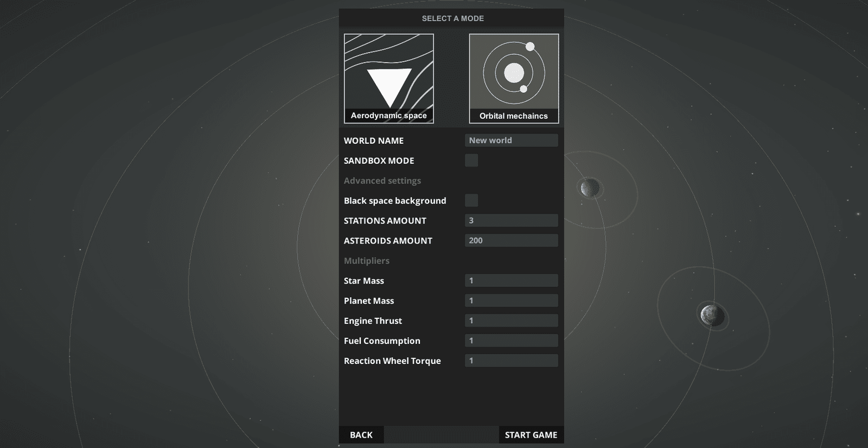Viewport: 868px width, 448px height.
Task: Click the Engine Thrust multiplier field
Action: click(x=511, y=321)
